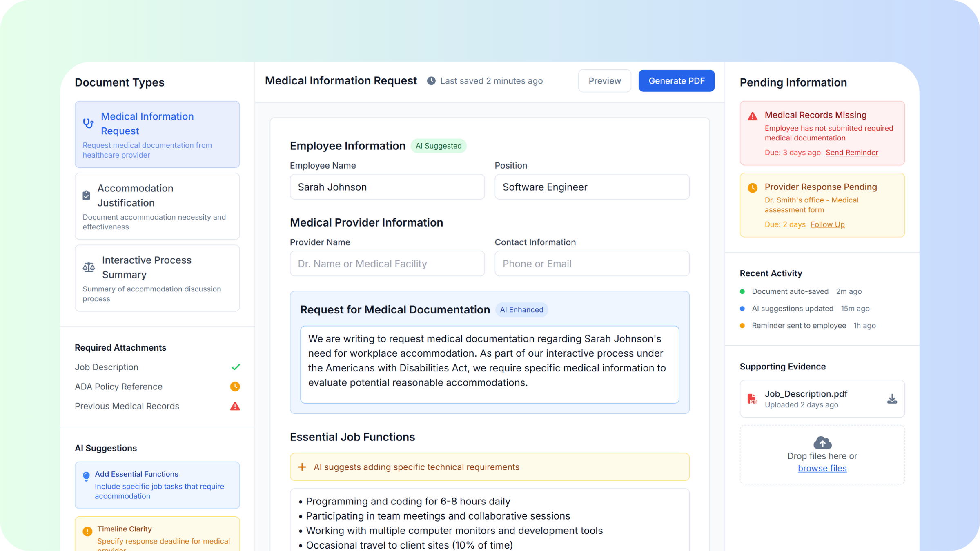Click the exclamation icon in Timeline Clarity suggestion
This screenshot has height=551, width=980.
[87, 531]
